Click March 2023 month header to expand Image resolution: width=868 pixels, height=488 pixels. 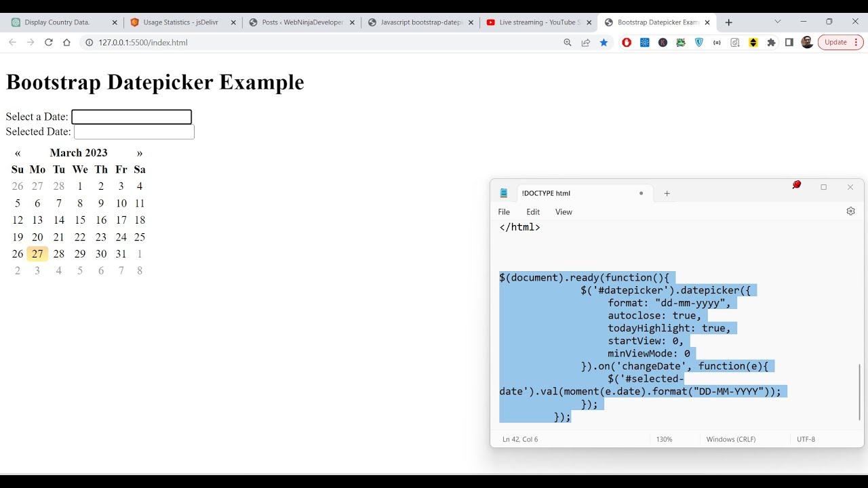(79, 153)
